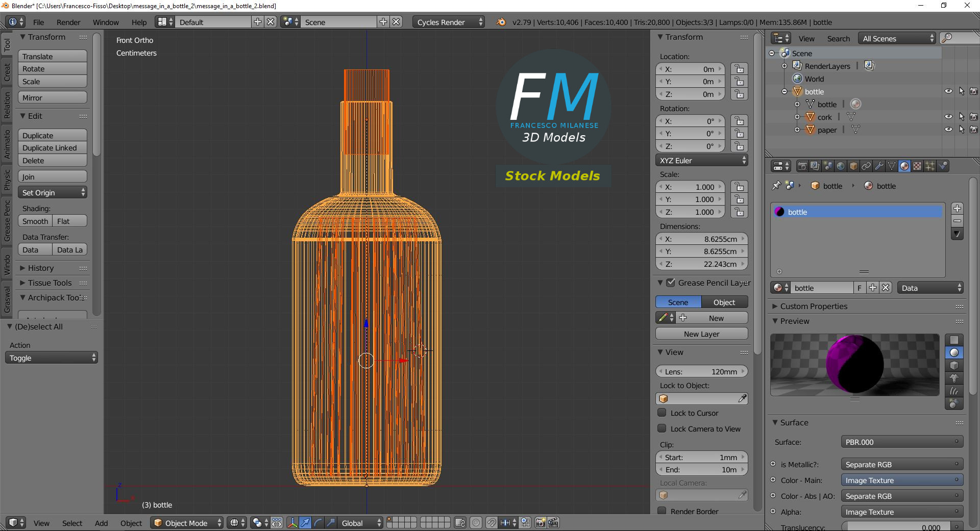Image resolution: width=980 pixels, height=531 pixels.
Task: Click the OpenGL render image camera icon
Action: (x=541, y=523)
